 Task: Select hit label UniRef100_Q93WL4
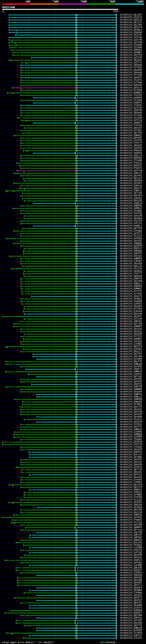tap(131, 30)
